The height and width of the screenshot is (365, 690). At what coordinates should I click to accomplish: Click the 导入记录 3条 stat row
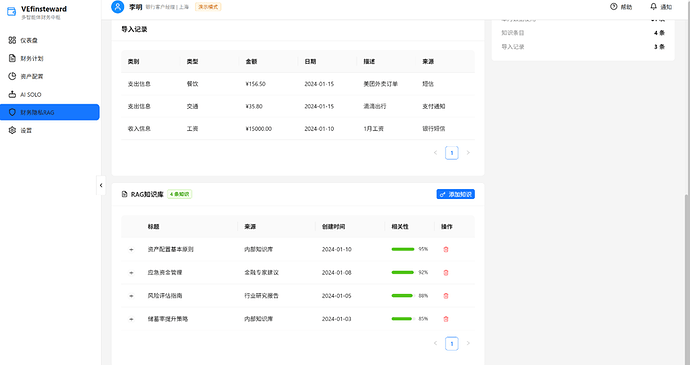[x=583, y=47]
